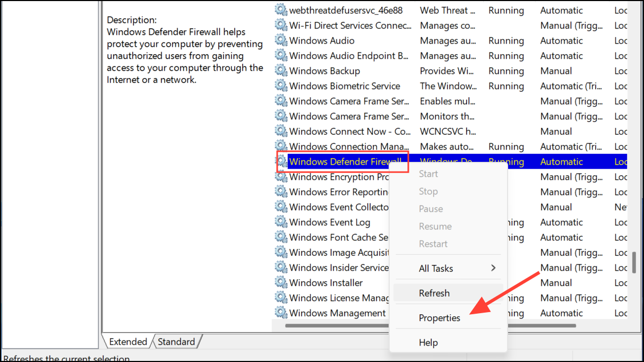Click 'The Window...' description of Biometric Service
Image resolution: width=644 pixels, height=362 pixels.
(x=448, y=86)
